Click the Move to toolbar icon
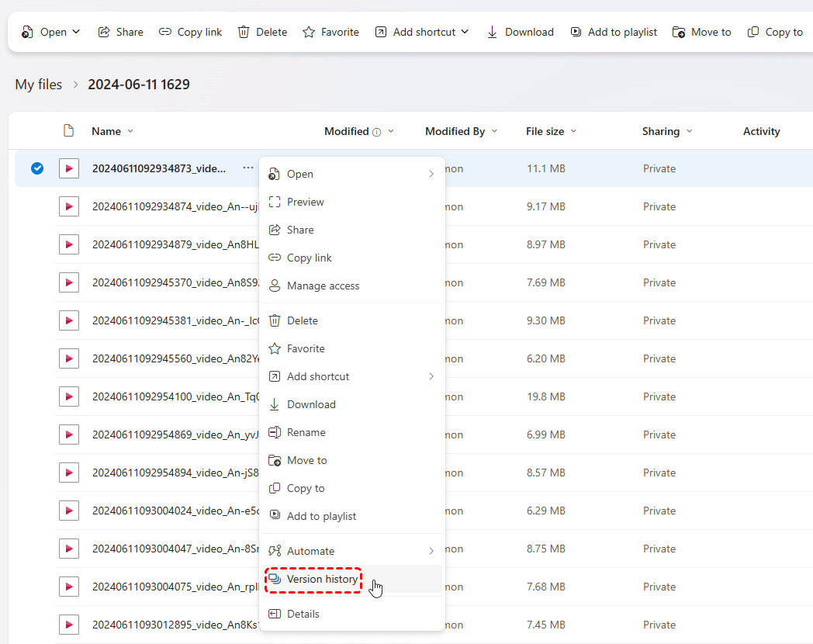813x644 pixels. coord(679,32)
